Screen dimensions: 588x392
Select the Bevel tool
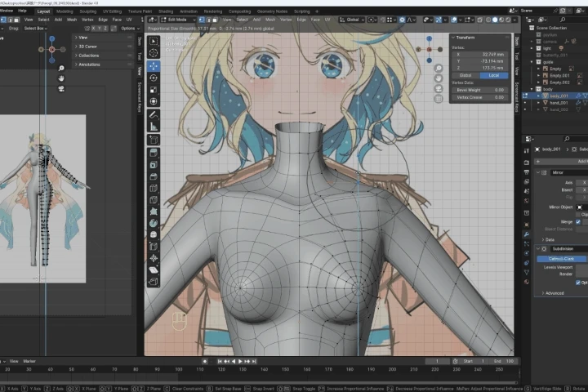coord(154,176)
